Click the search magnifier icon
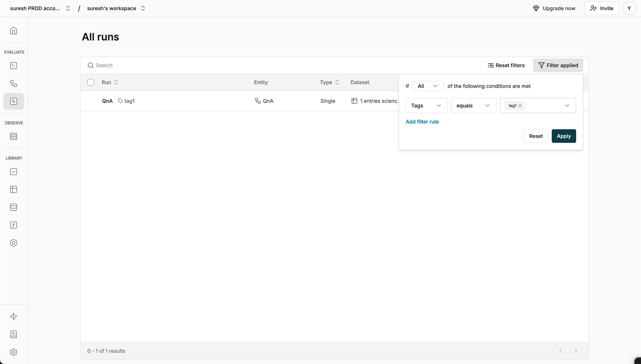This screenshot has width=641, height=364. click(x=91, y=65)
